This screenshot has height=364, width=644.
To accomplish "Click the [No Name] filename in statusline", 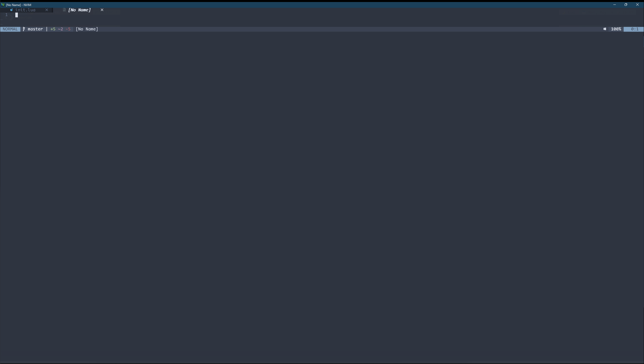I will [87, 29].
